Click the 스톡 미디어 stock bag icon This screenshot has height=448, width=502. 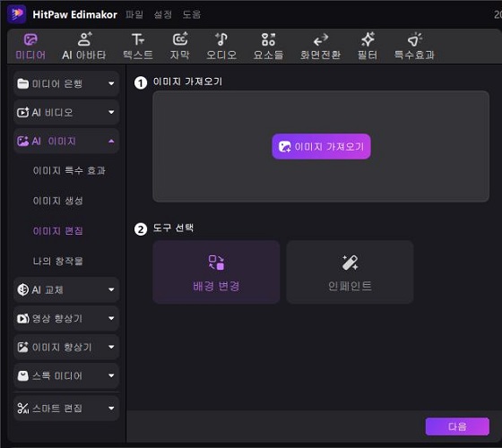click(x=22, y=375)
